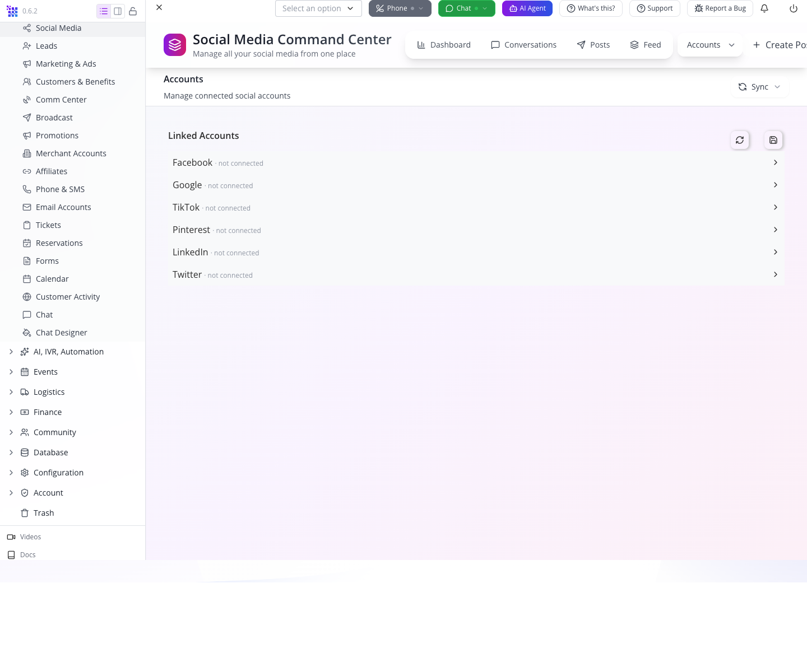Switch sidebar to list view mode

click(x=104, y=11)
